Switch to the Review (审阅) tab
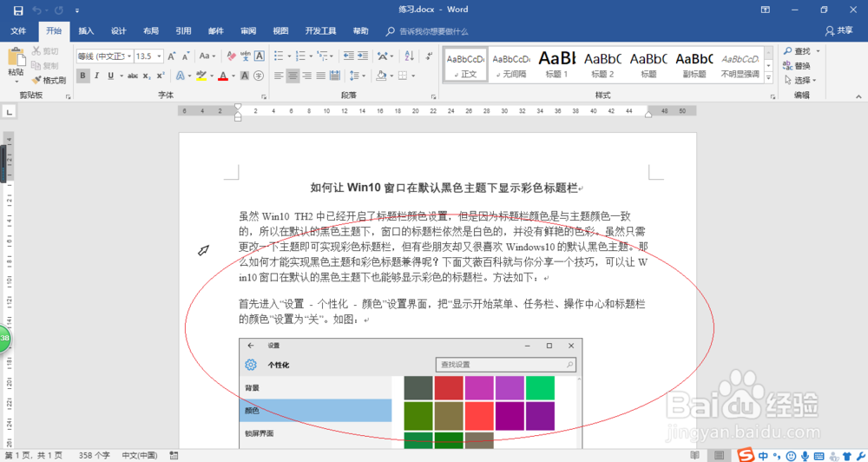The image size is (868, 462). point(248,31)
